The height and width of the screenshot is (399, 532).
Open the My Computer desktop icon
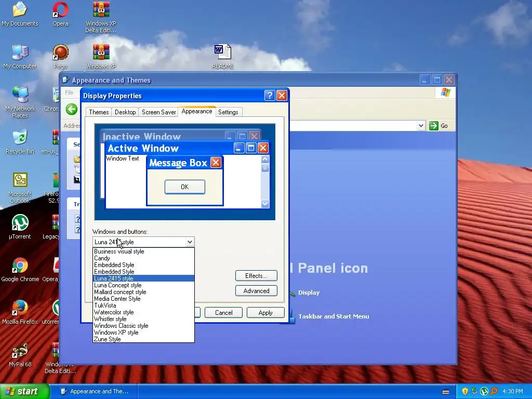20,57
